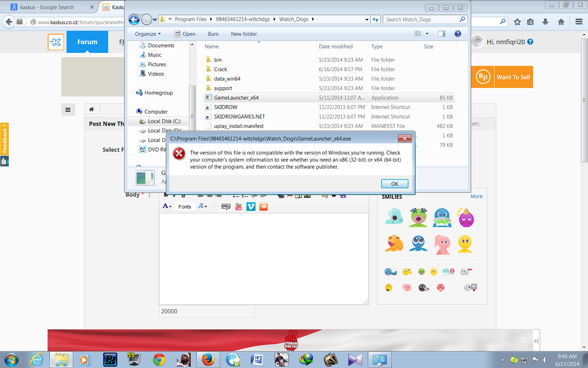Bookmark this page with the star icon
The image size is (588, 368).
click(517, 22)
